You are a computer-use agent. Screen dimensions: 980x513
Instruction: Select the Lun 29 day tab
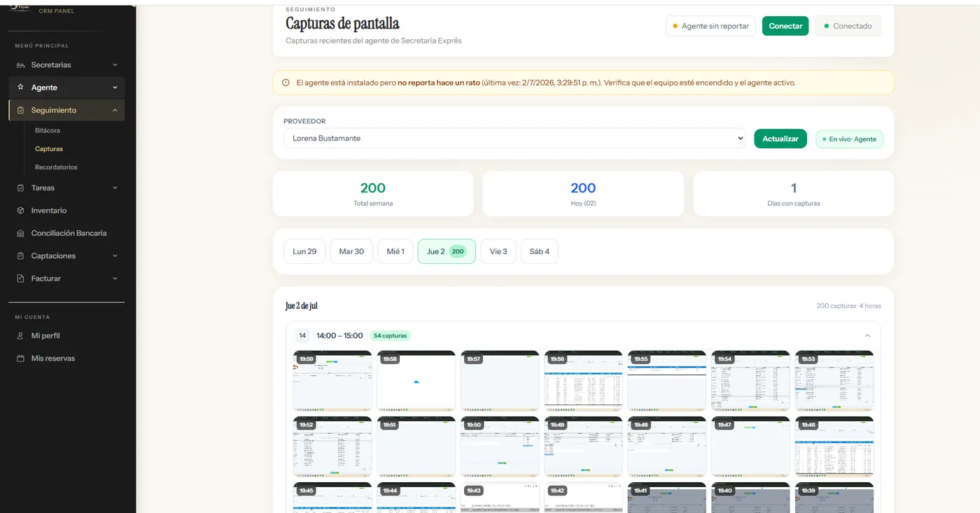point(304,251)
